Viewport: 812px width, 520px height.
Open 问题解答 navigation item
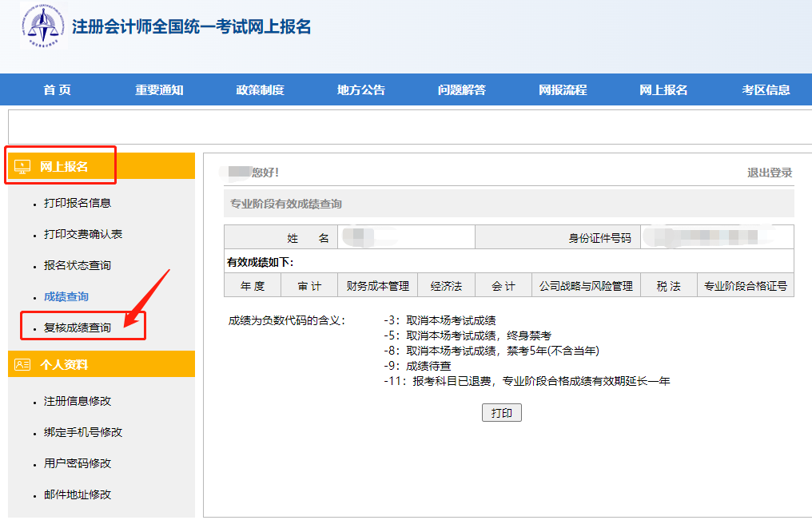[x=461, y=89]
